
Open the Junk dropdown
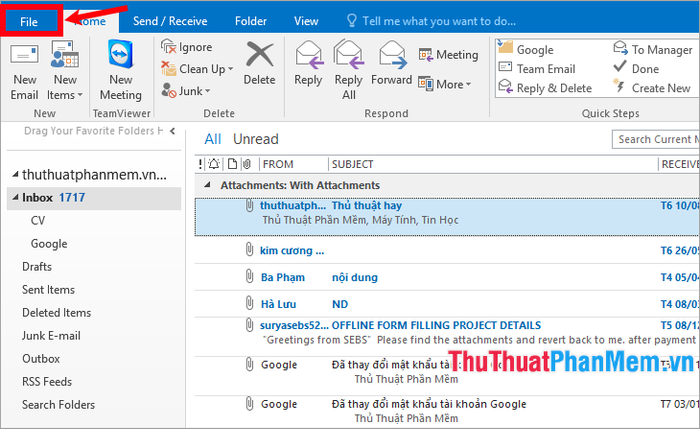[186, 91]
